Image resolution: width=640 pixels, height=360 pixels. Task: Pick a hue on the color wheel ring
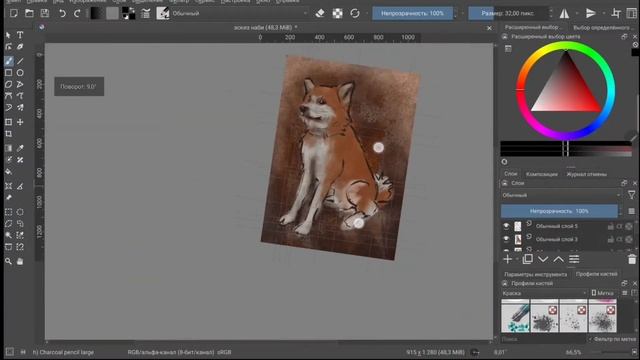coord(566,91)
